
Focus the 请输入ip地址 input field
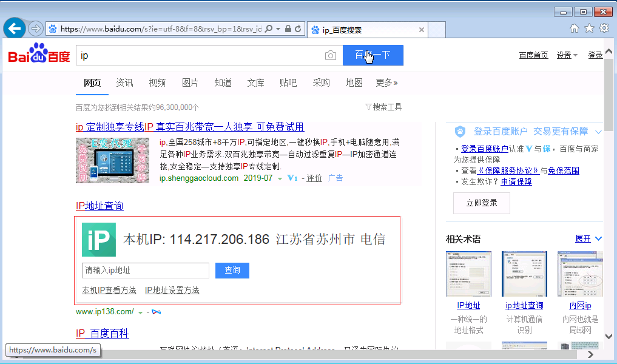(x=146, y=271)
